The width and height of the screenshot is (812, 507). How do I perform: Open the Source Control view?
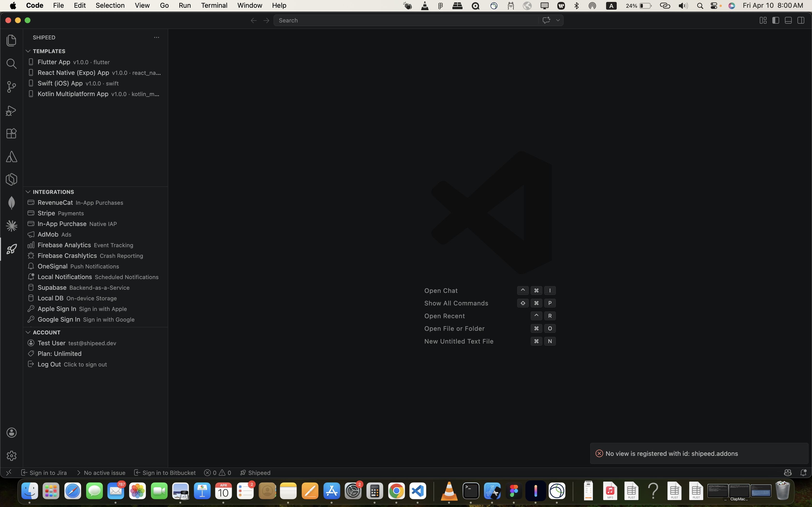click(x=11, y=87)
